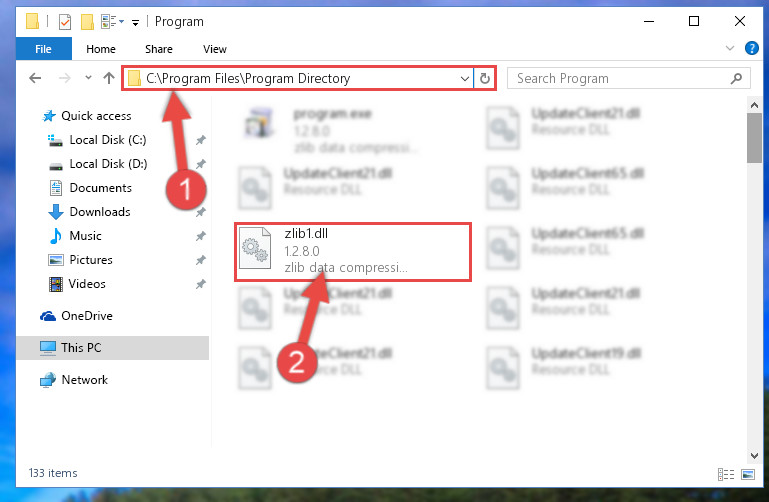
Task: Select the zlib1.dll file
Action: pyautogui.click(x=353, y=251)
